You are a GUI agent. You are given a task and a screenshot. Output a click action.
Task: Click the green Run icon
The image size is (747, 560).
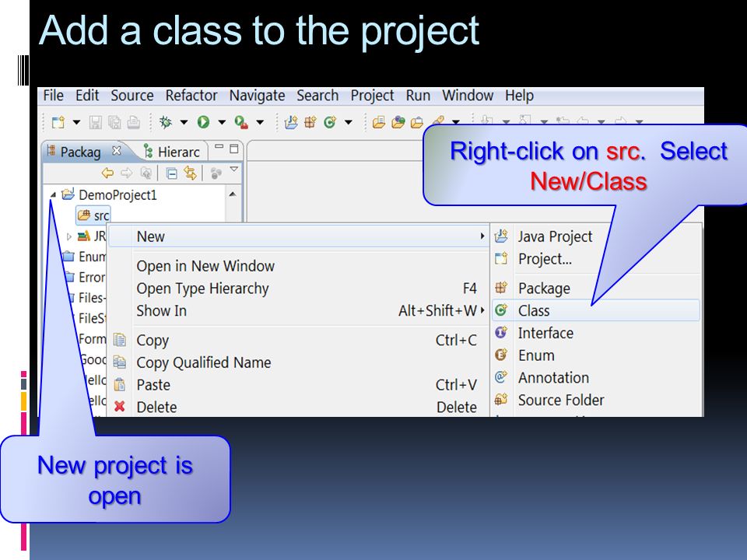click(x=203, y=122)
